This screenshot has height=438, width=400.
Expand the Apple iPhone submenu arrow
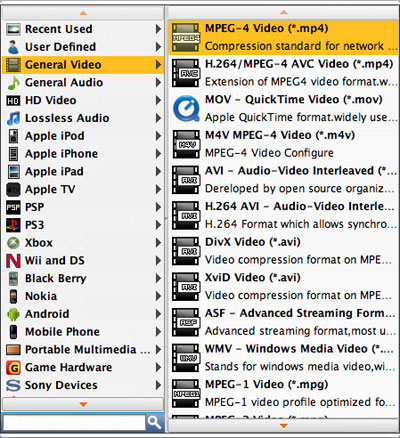[x=158, y=154]
